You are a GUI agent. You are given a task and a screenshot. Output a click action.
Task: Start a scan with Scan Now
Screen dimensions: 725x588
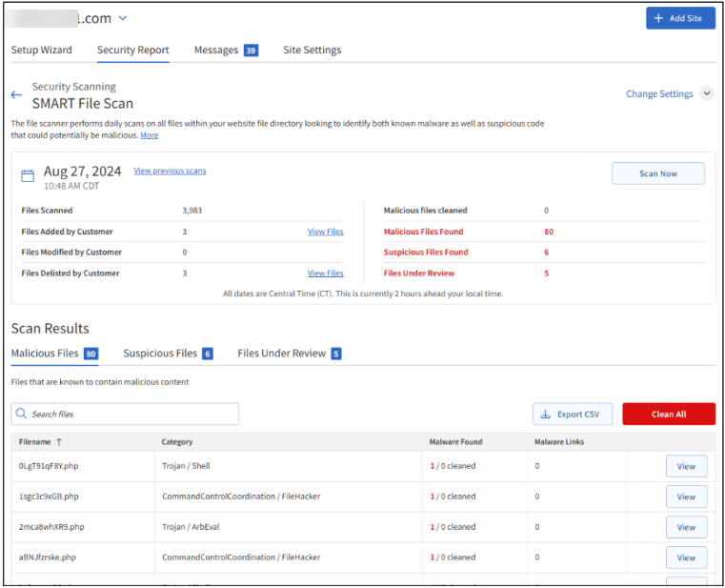[x=657, y=173]
